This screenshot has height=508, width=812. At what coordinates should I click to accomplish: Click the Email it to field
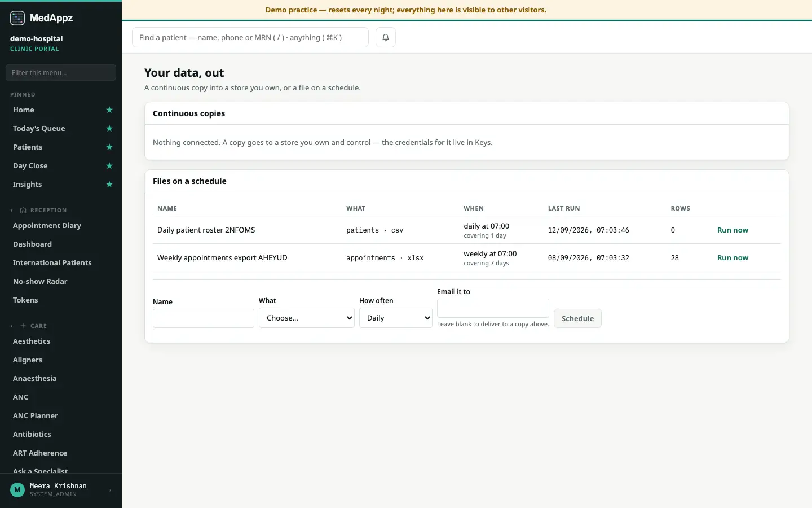click(x=493, y=308)
